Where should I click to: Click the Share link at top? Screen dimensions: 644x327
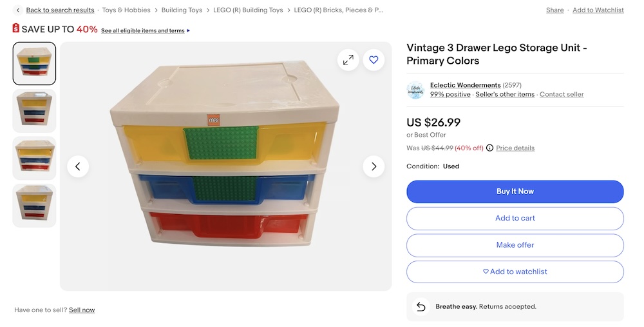click(554, 10)
